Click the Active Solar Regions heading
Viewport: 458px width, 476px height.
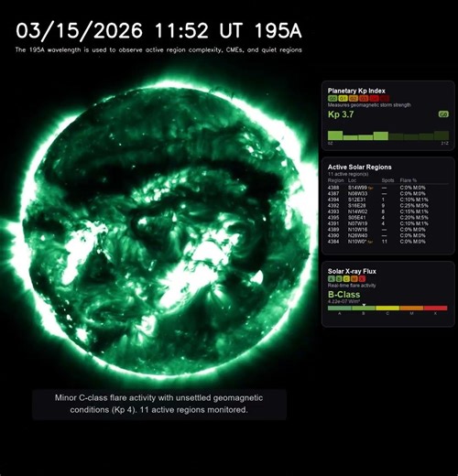pyautogui.click(x=359, y=168)
